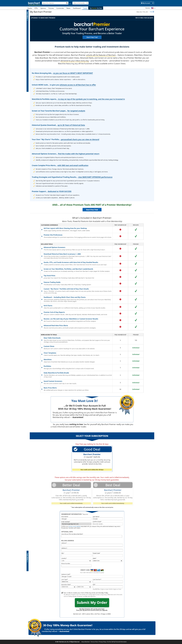Open the Select a Commodity dropdown
182x644 pixels.
click(x=80, y=3)
